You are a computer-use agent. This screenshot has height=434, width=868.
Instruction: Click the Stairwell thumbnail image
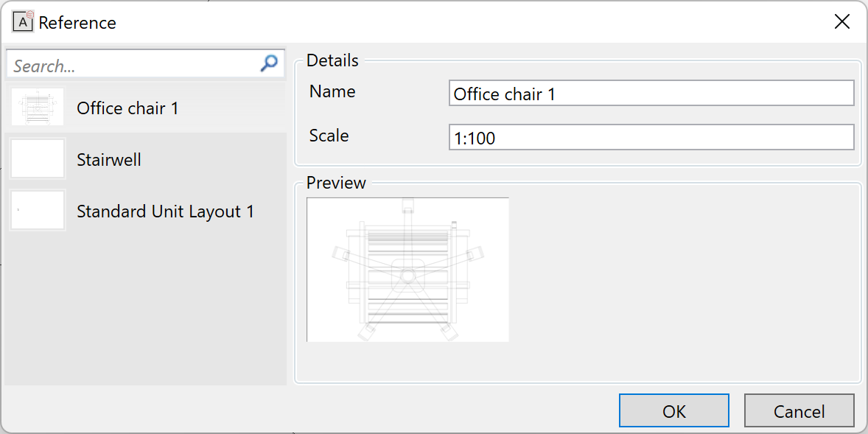click(x=37, y=158)
